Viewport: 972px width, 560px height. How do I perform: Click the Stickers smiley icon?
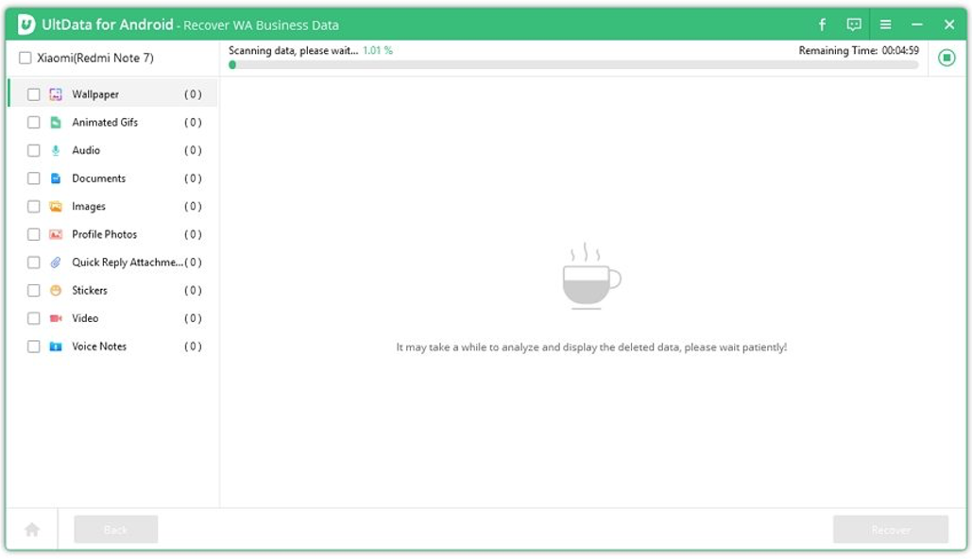click(56, 291)
